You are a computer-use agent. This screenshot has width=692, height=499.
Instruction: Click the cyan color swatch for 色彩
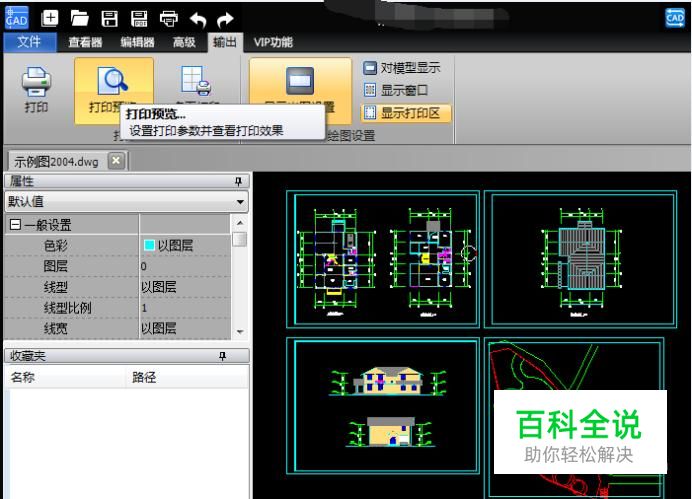point(149,245)
